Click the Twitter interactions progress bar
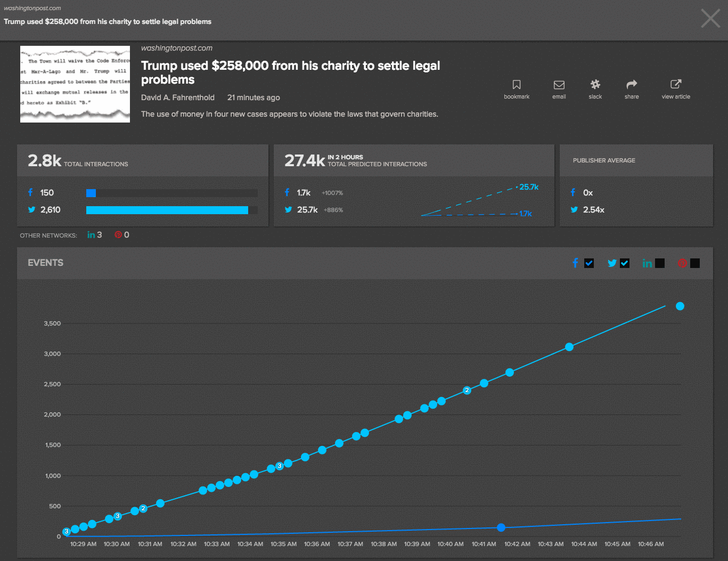 172,210
